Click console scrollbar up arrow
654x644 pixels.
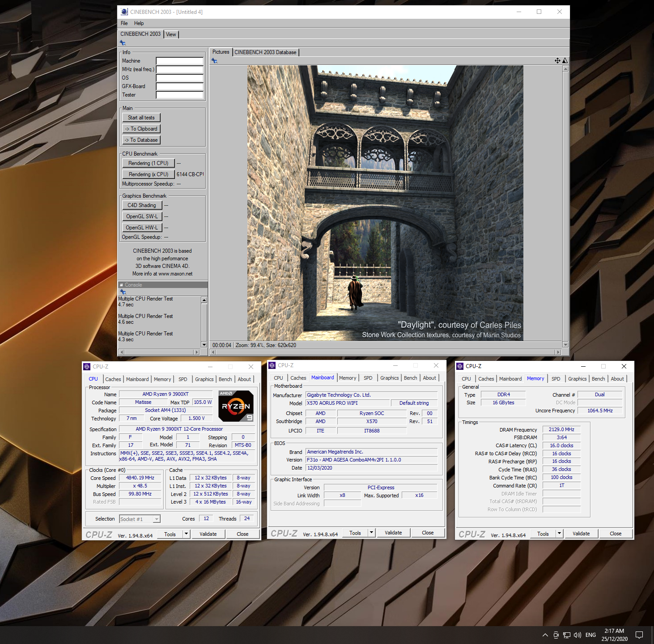[204, 300]
